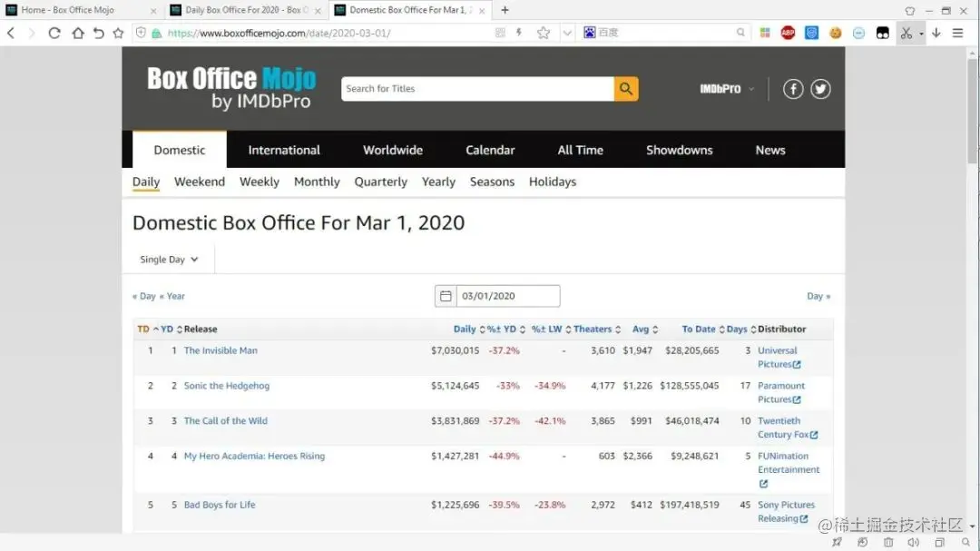Screen dimensions: 980x551
Task: Open The Call of the Wild link
Action: pyautogui.click(x=226, y=421)
